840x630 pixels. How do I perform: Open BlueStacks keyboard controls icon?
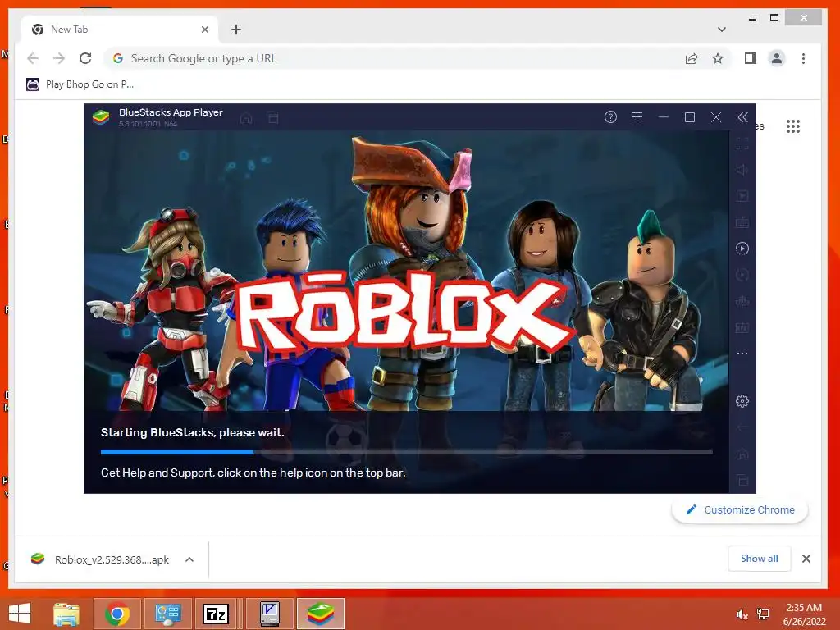(x=742, y=222)
